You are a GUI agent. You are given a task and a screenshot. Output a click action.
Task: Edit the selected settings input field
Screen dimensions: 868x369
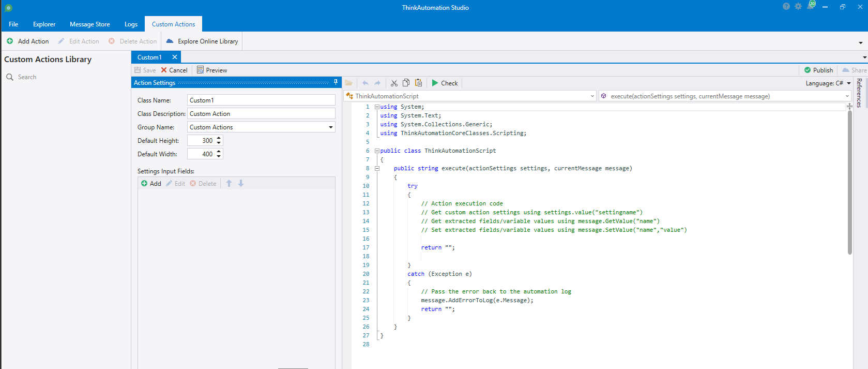coord(175,183)
